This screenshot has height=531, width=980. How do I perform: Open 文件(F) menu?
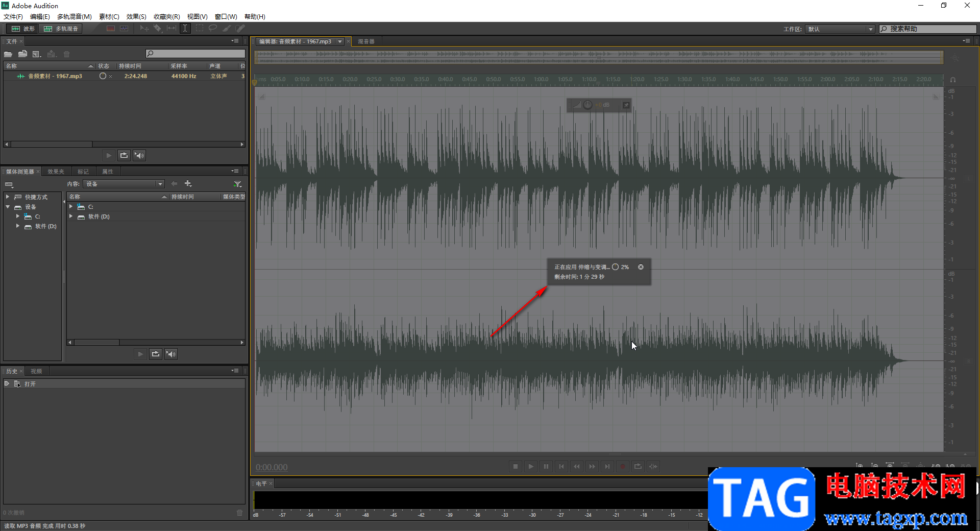point(13,16)
